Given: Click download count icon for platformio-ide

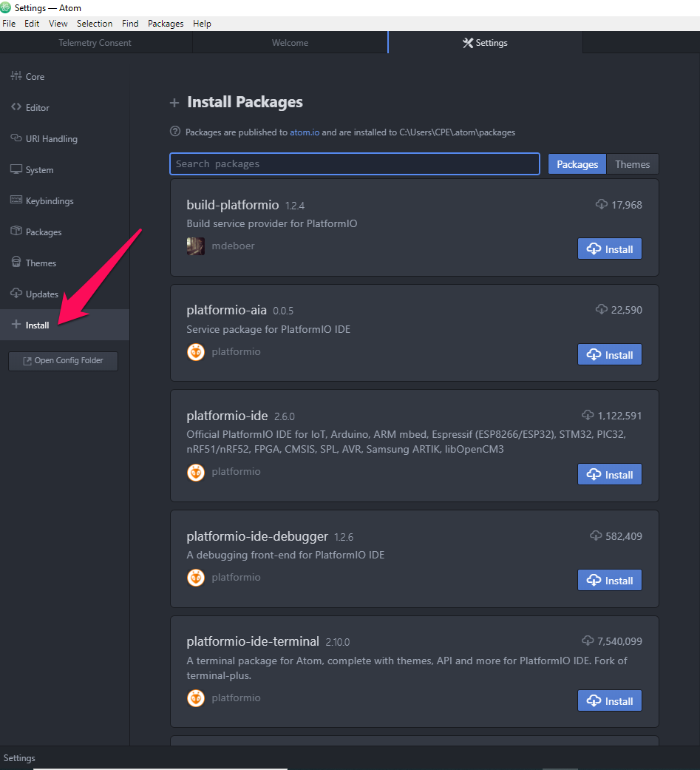Looking at the screenshot, I should [588, 415].
